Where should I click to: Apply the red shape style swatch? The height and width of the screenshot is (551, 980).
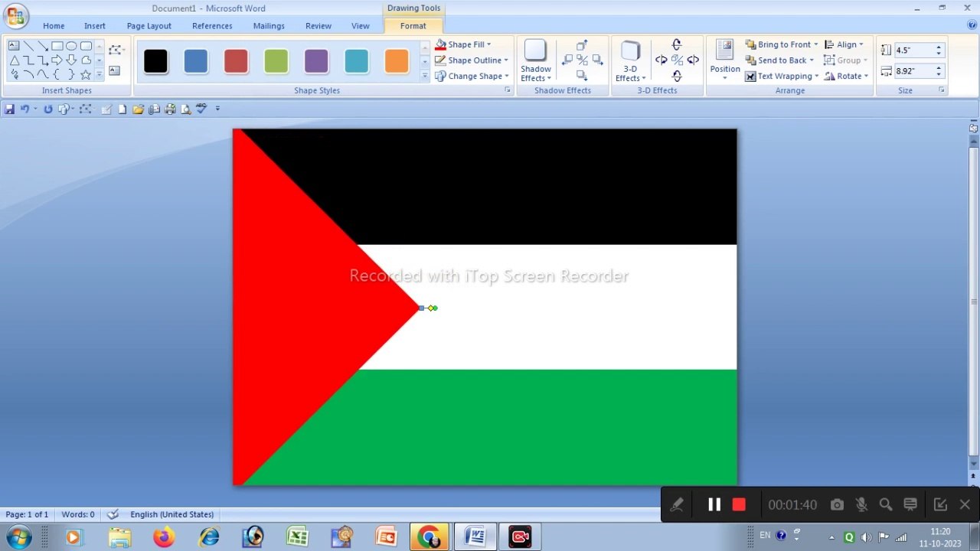tap(236, 61)
